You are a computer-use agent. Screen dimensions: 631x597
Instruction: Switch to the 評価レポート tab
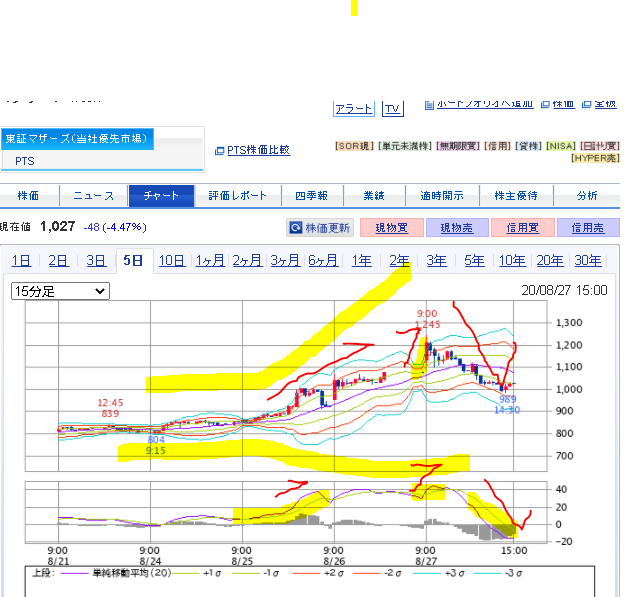pos(238,196)
